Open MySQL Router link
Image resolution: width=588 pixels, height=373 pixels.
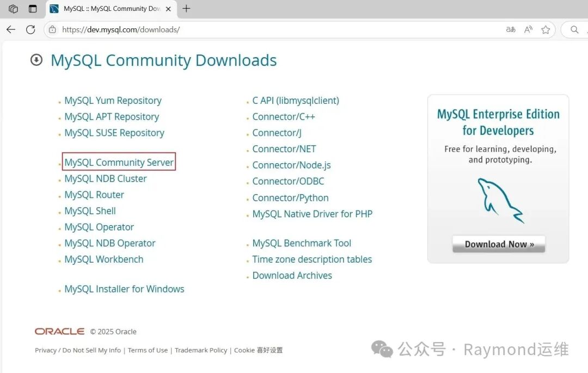click(94, 195)
